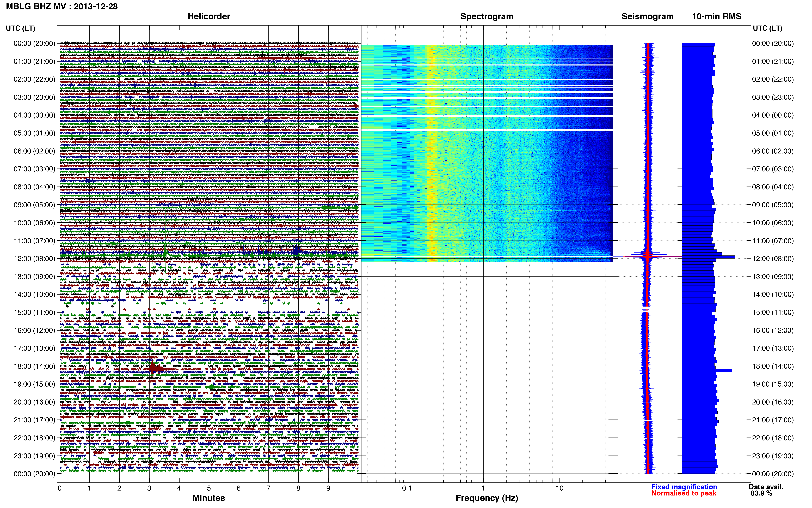Click the "Normalised to peak" legend text

tap(684, 493)
